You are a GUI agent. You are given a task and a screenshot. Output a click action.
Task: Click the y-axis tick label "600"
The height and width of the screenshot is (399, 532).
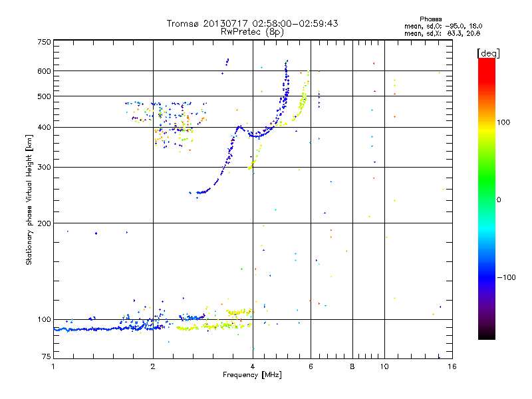45,71
